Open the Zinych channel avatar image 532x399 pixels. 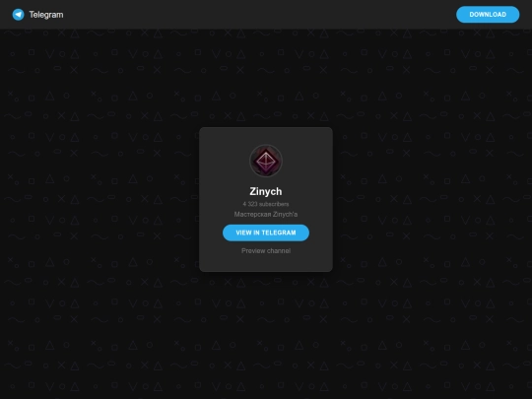pyautogui.click(x=266, y=161)
